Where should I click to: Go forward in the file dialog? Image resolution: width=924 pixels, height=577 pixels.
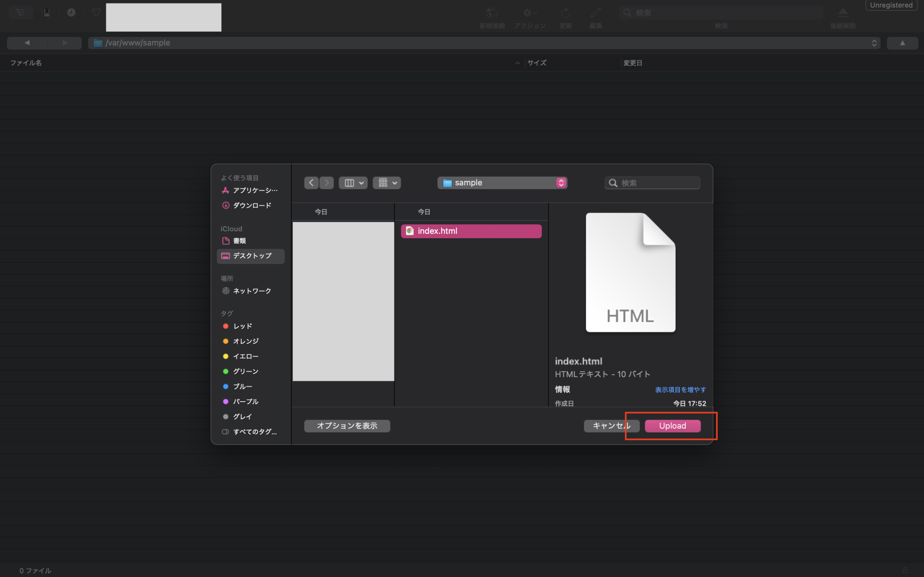[326, 183]
